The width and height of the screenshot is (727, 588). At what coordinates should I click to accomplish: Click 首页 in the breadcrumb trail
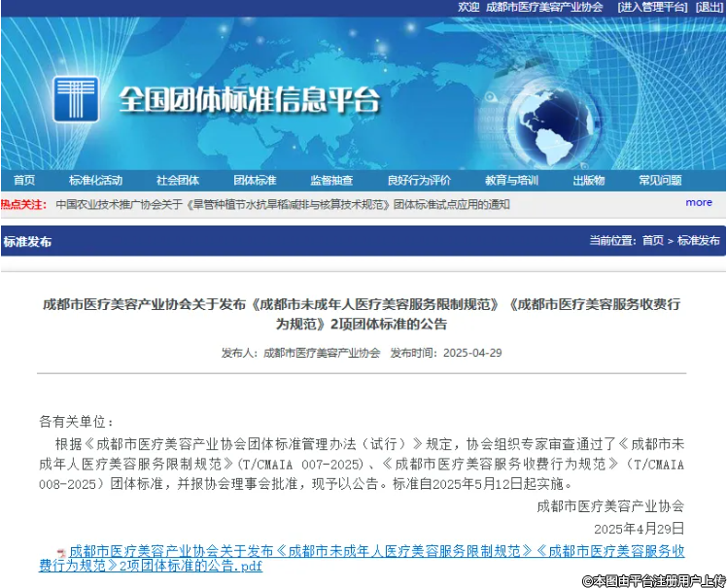point(653,241)
